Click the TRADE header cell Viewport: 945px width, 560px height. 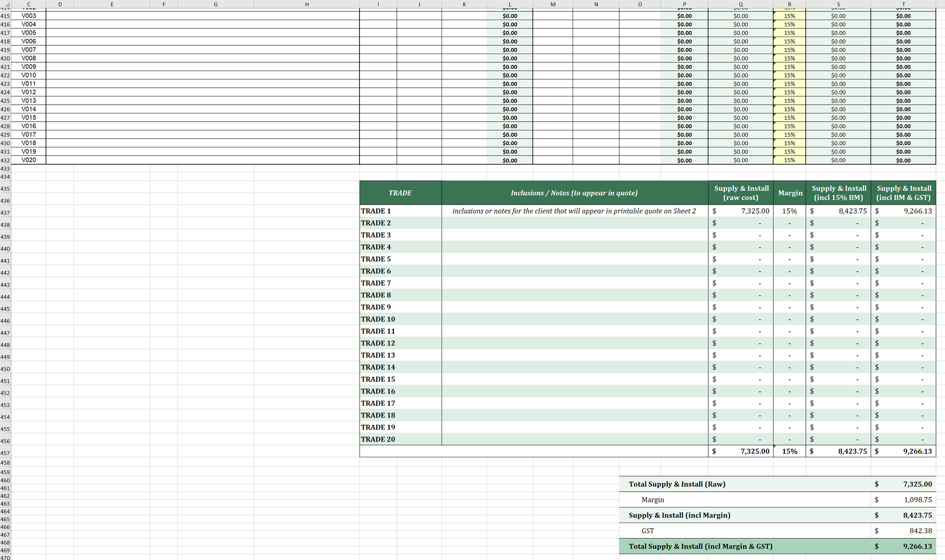(x=400, y=193)
